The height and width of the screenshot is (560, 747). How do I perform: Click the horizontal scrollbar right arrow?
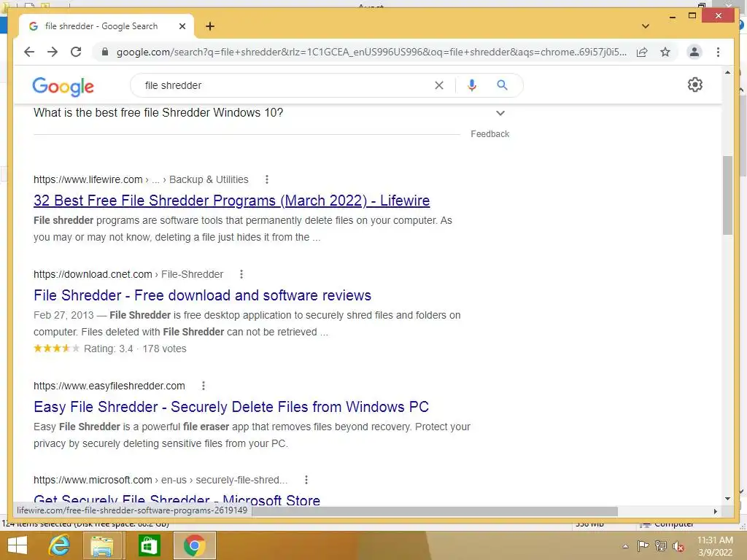[715, 511]
